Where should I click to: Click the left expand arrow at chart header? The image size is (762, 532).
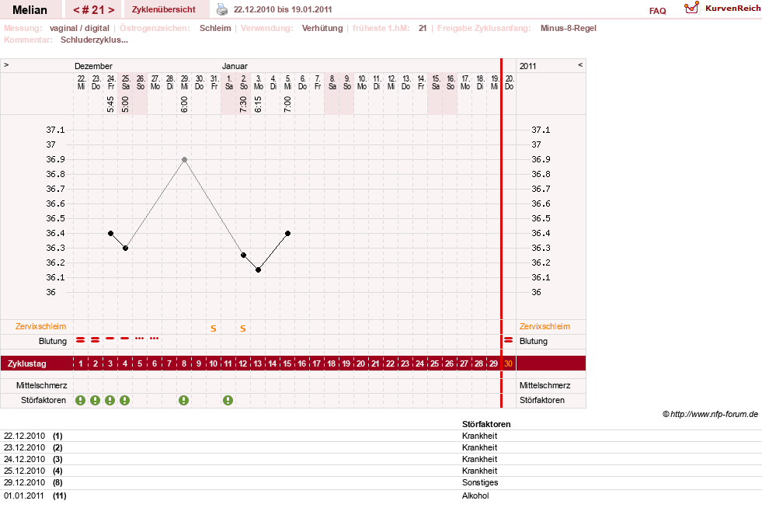(6, 64)
